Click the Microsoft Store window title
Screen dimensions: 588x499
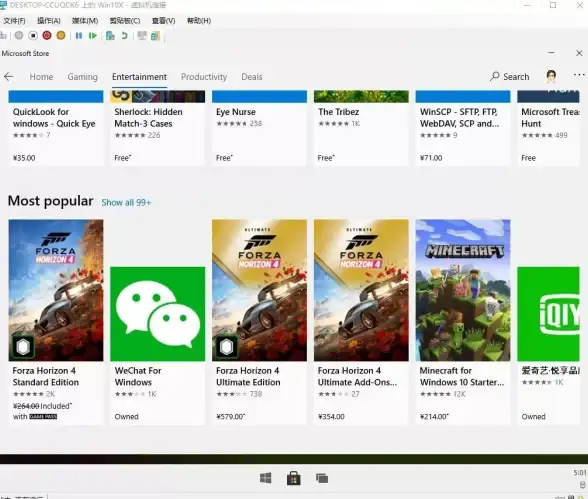click(25, 54)
